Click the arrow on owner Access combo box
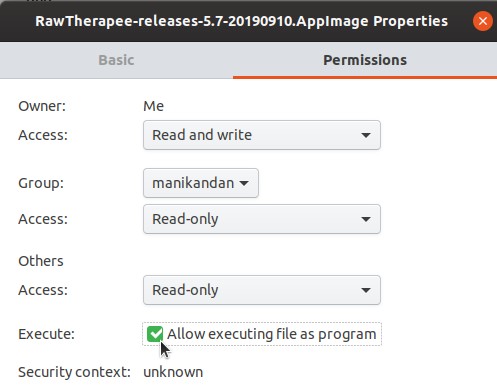Screen dimensions: 497x389 (x=366, y=135)
